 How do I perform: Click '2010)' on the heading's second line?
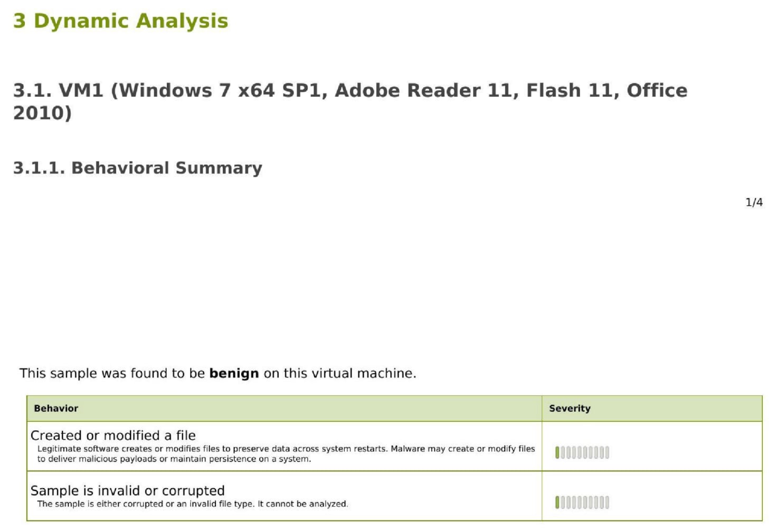click(42, 112)
